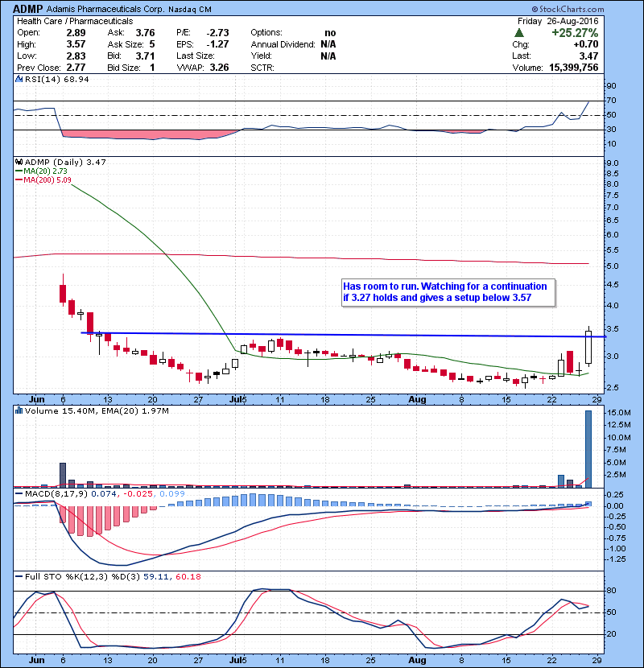Viewport: 644px width, 668px height.
Task: Click the Open value 2.89
Action: [x=76, y=33]
